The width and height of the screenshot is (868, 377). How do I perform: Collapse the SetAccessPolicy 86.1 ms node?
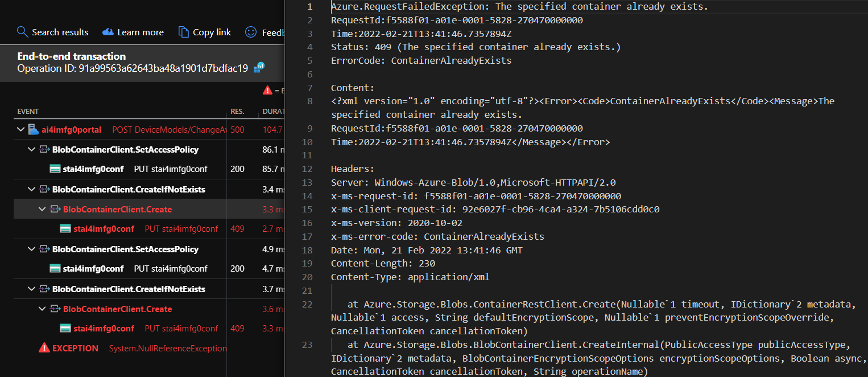31,149
